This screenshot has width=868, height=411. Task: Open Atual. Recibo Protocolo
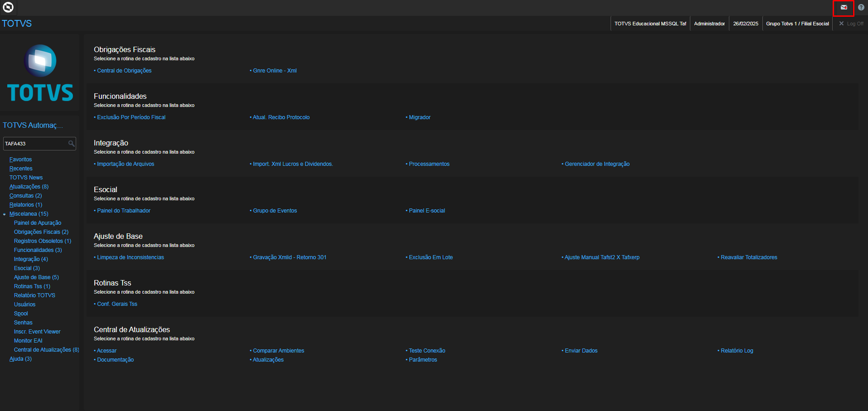click(x=281, y=117)
